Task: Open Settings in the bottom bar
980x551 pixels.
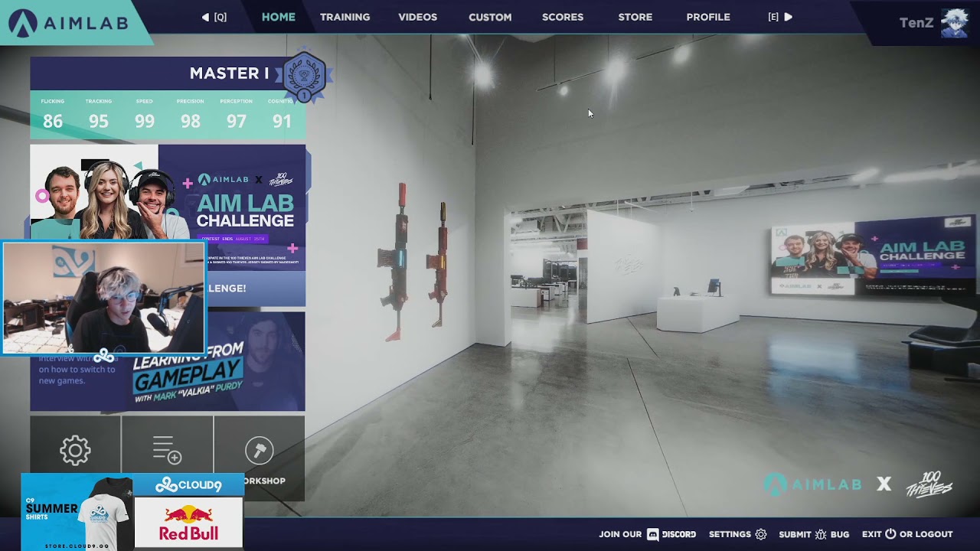Action: point(737,534)
